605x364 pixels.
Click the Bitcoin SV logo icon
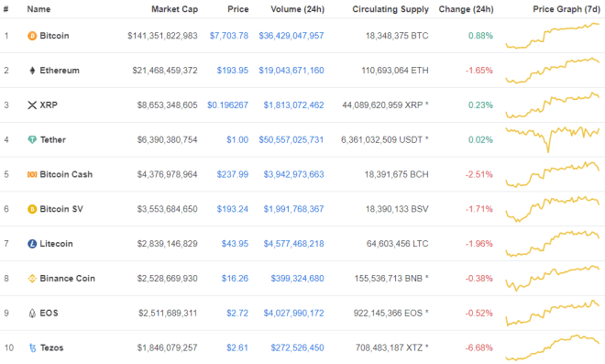(32, 209)
